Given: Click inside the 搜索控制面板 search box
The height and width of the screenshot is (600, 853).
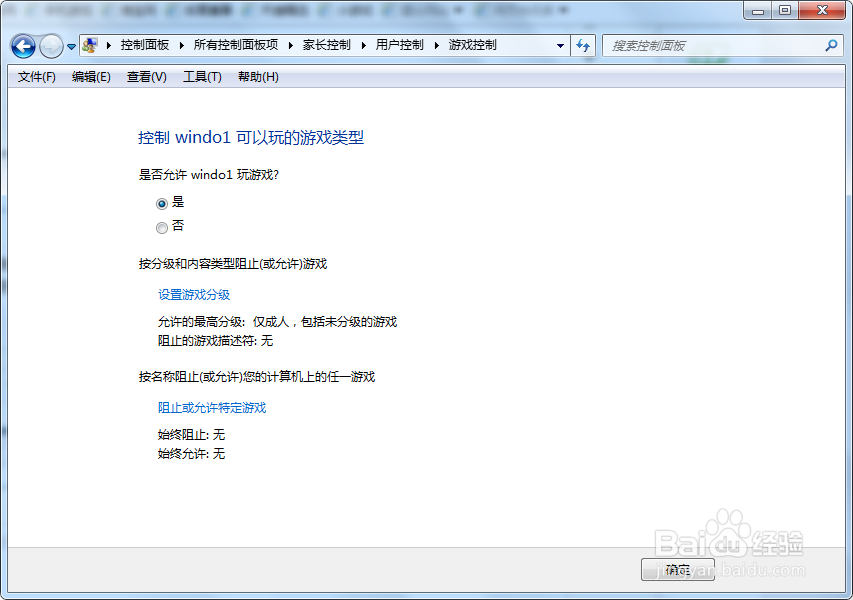Looking at the screenshot, I should (700, 46).
